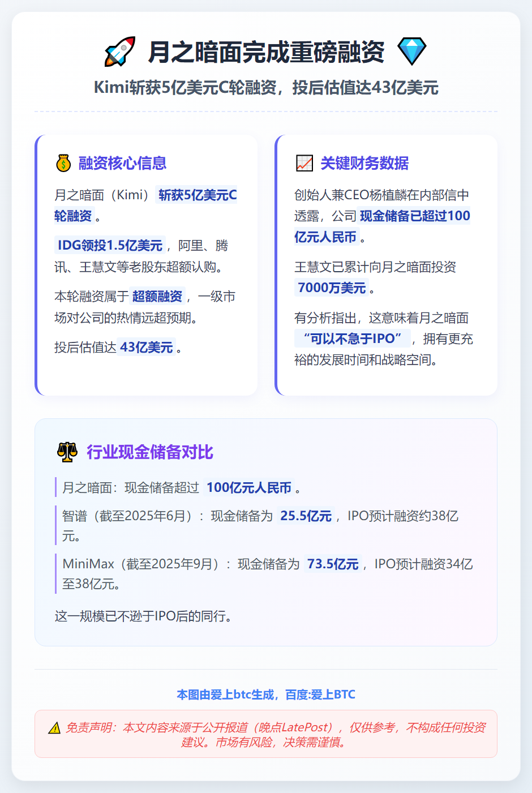Click the credit line 本图由爱上btc生成
Screen dimensions: 532x793
coord(266,695)
